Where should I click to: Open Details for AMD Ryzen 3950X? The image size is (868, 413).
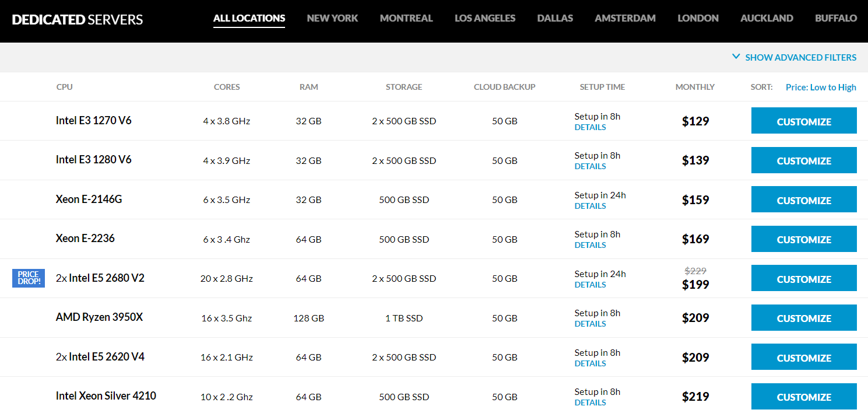click(x=590, y=324)
